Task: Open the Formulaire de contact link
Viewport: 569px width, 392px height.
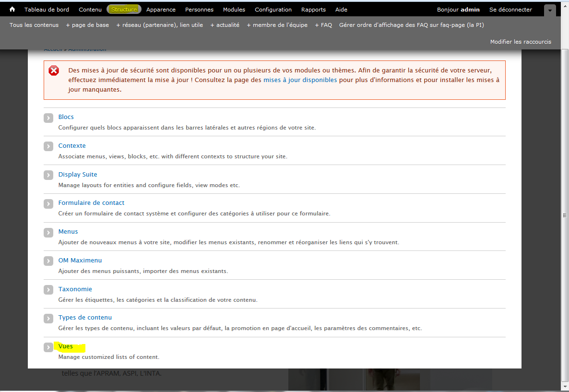Action: [91, 202]
